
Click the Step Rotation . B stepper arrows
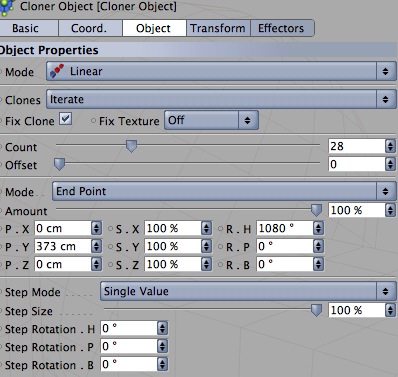tap(162, 364)
